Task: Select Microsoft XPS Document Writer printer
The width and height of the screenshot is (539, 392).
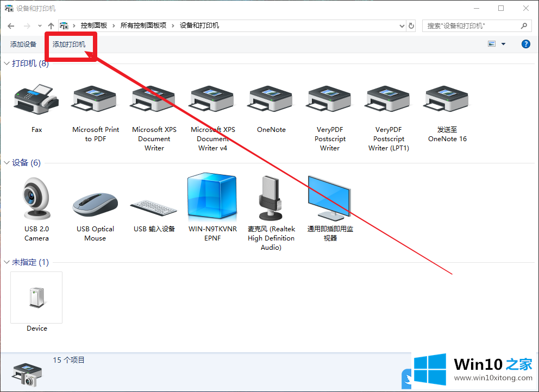Action: tap(154, 99)
